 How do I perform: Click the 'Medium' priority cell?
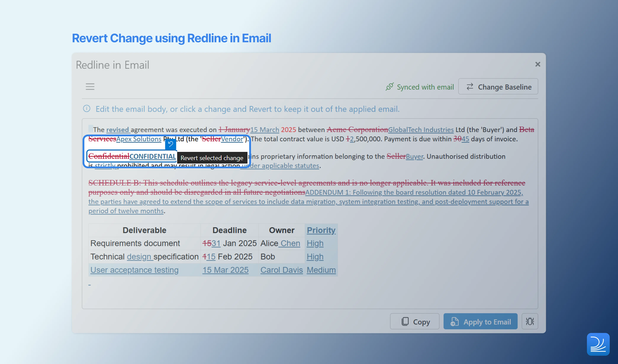pos(321,270)
